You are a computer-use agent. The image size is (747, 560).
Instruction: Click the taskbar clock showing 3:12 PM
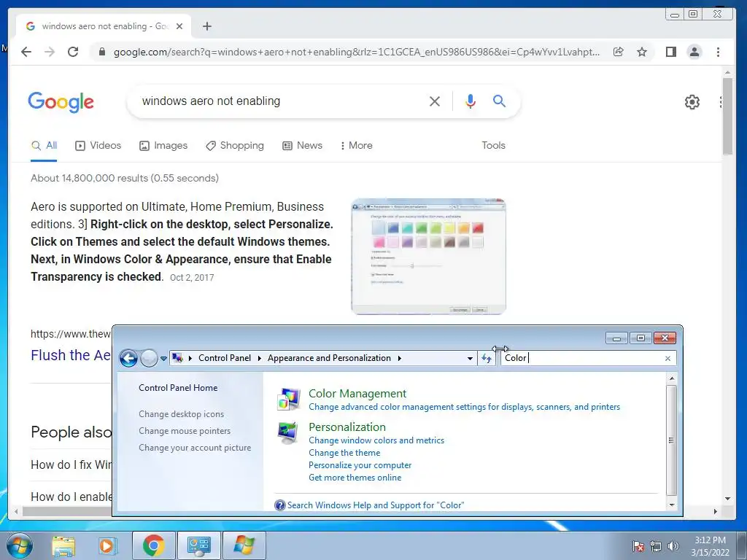click(710, 546)
